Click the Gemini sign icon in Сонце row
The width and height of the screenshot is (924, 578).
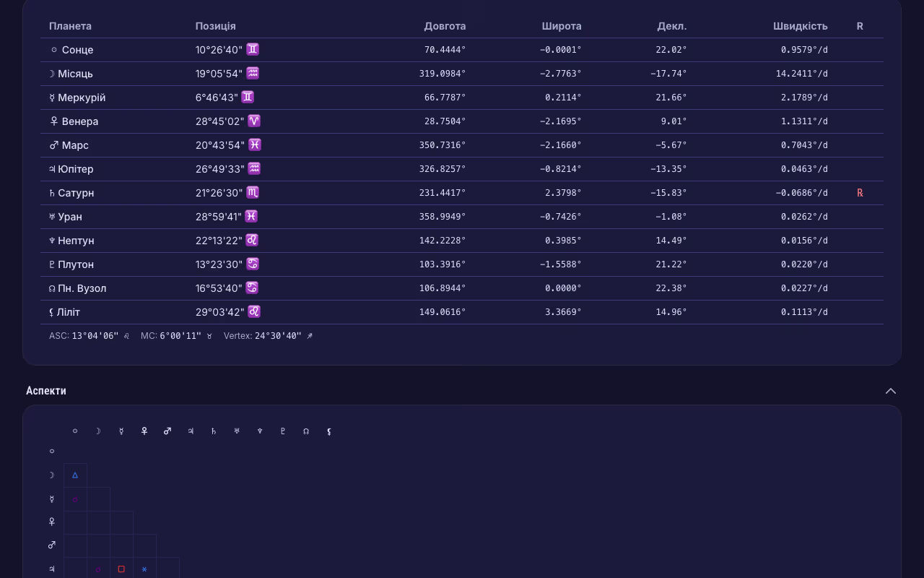point(253,49)
